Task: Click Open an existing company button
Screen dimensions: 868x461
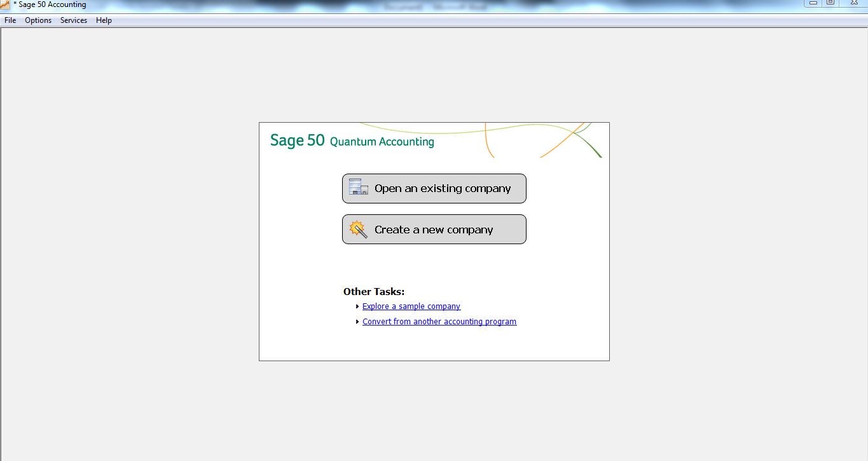Action: [434, 189]
